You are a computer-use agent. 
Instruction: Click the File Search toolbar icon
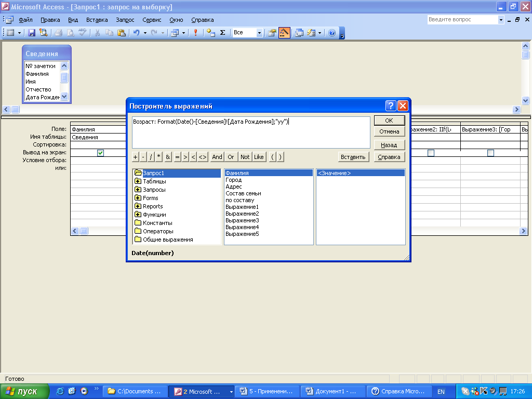(43, 33)
